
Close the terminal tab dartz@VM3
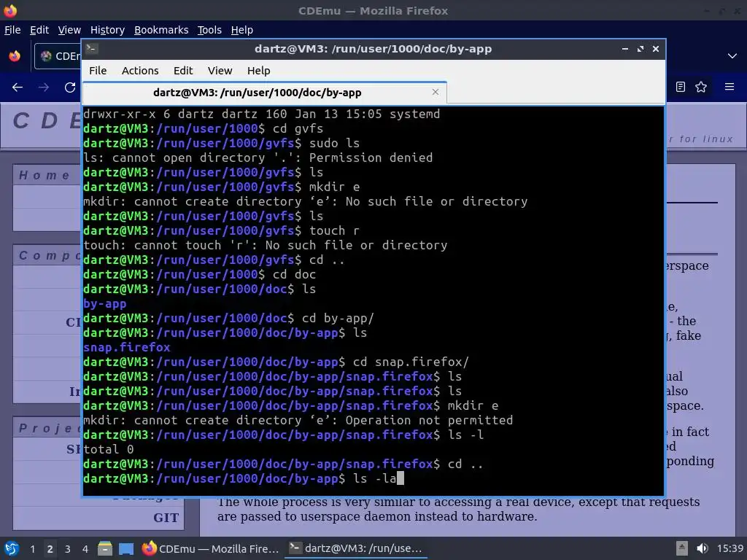(436, 92)
